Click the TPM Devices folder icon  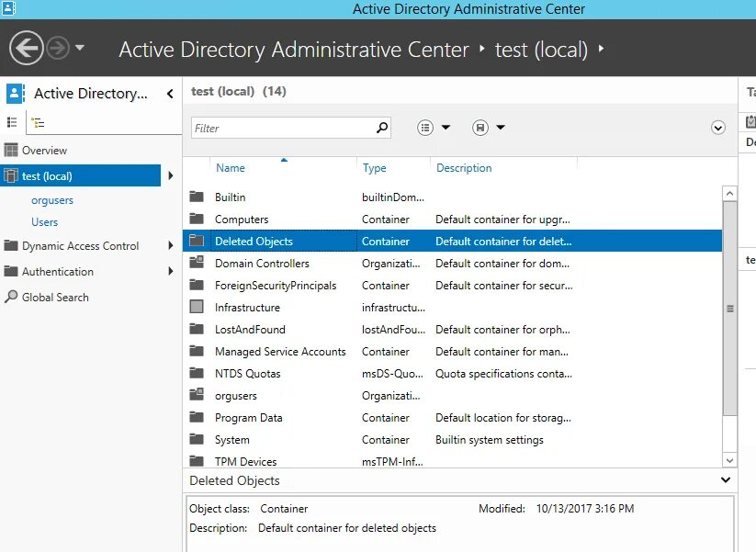click(x=197, y=461)
